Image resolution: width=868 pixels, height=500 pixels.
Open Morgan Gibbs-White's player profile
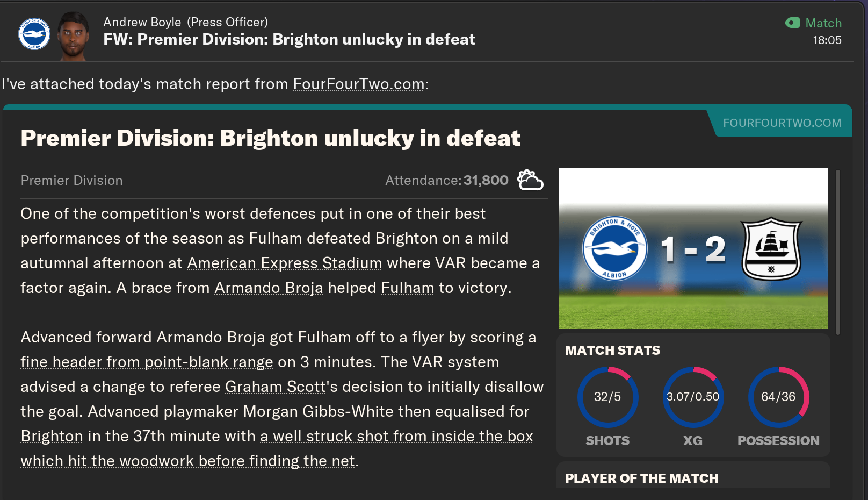point(318,411)
